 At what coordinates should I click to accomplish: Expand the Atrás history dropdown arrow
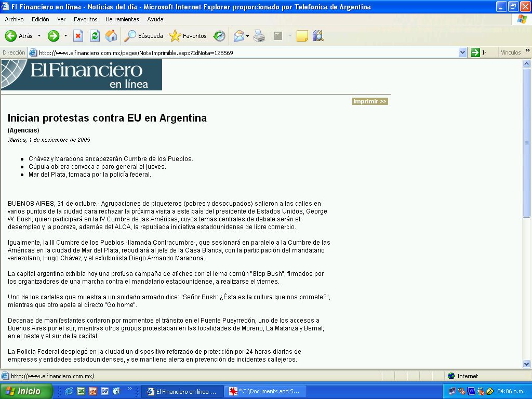point(39,36)
